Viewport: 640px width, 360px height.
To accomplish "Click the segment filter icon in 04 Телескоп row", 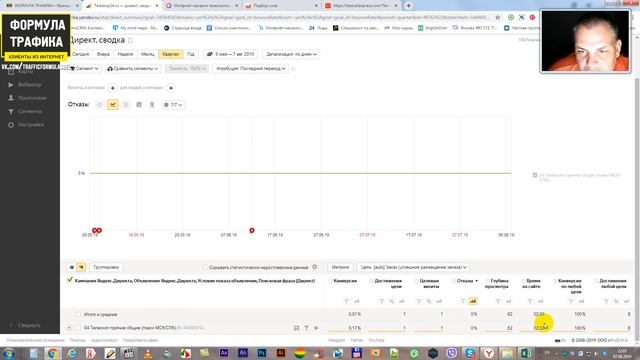I will pyautogui.click(x=306, y=328).
